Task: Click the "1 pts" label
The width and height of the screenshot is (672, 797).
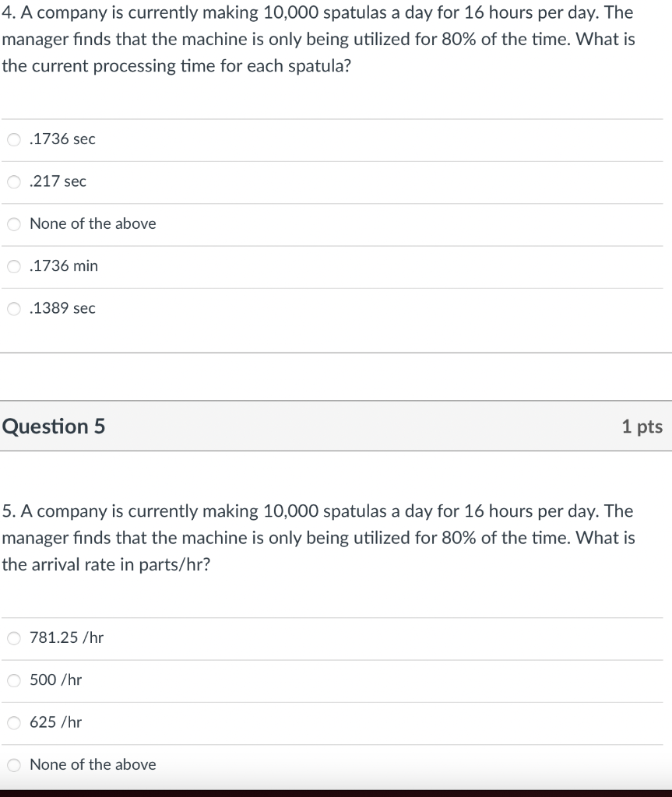Action: tap(643, 427)
